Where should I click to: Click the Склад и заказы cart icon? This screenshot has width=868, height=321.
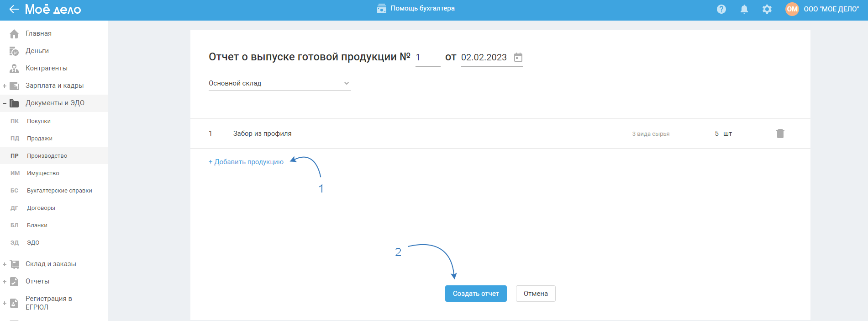[14, 264]
